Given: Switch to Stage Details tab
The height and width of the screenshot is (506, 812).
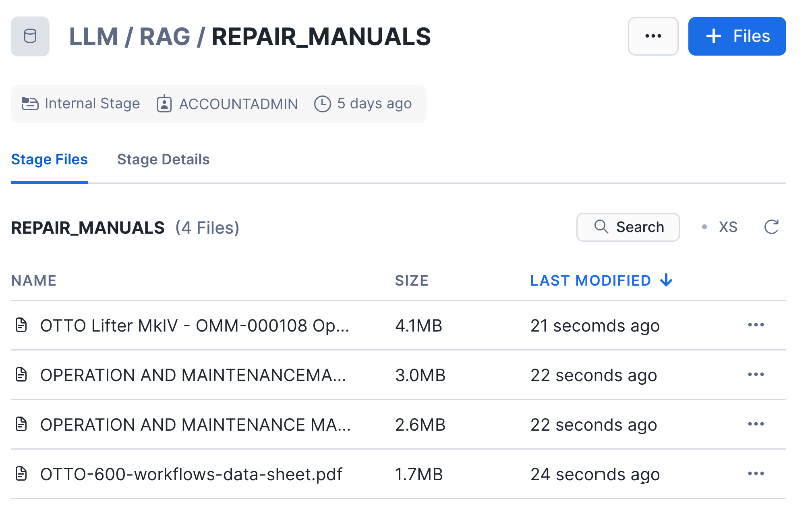Looking at the screenshot, I should [x=163, y=160].
